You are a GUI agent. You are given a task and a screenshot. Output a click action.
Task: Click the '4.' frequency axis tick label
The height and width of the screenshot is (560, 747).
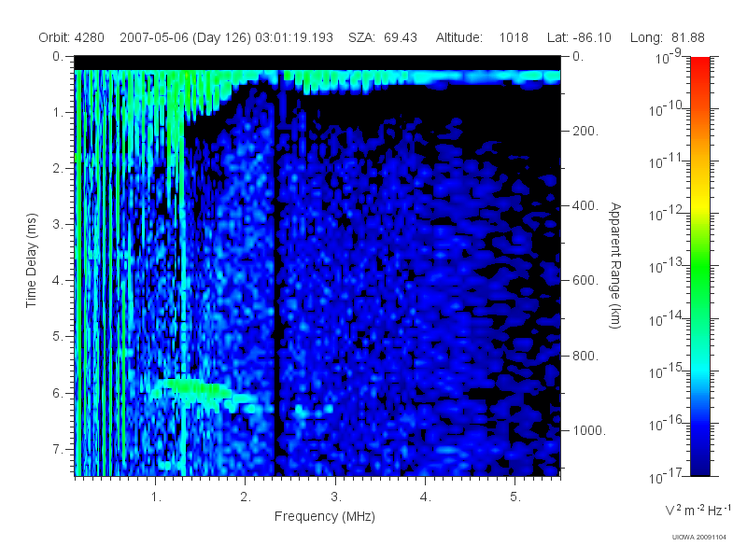[x=426, y=497]
